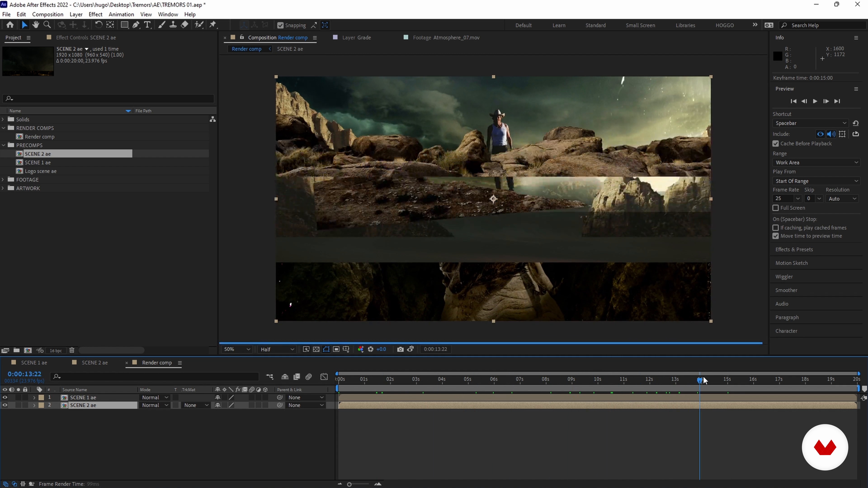Select the Selection (arrow) tool
The width and height of the screenshot is (868, 488).
24,25
